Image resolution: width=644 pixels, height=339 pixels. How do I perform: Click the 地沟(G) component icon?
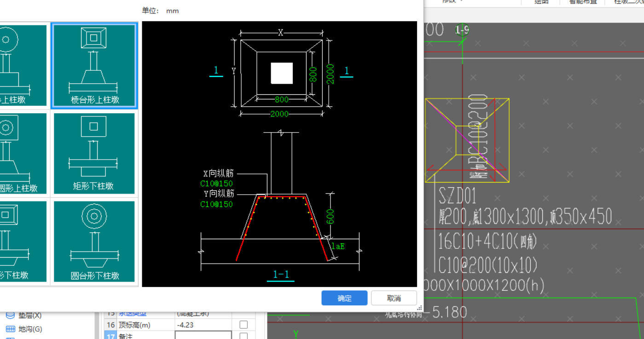(x=10, y=329)
